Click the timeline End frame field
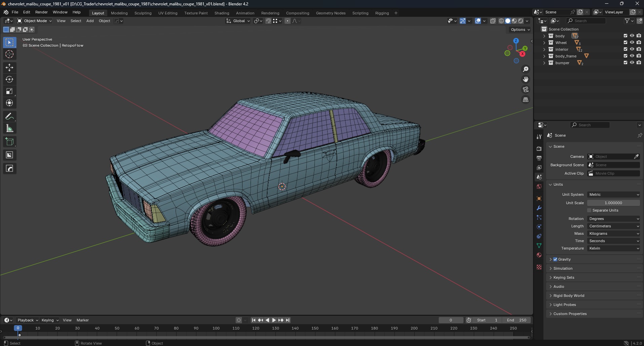The height and width of the screenshot is (346, 644). [517, 320]
